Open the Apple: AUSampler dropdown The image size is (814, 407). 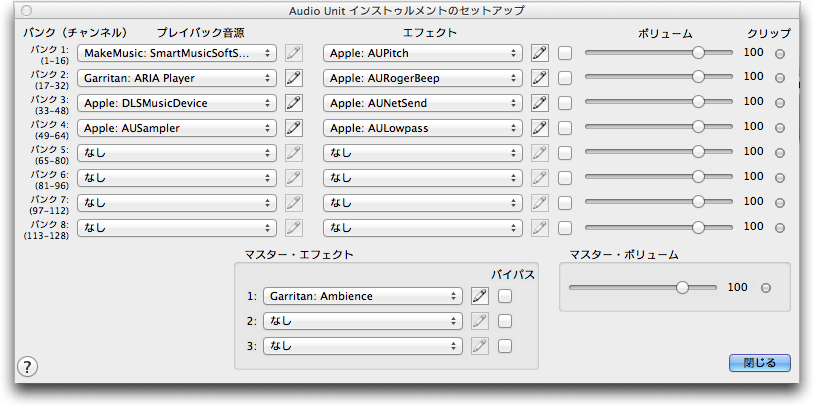point(177,128)
